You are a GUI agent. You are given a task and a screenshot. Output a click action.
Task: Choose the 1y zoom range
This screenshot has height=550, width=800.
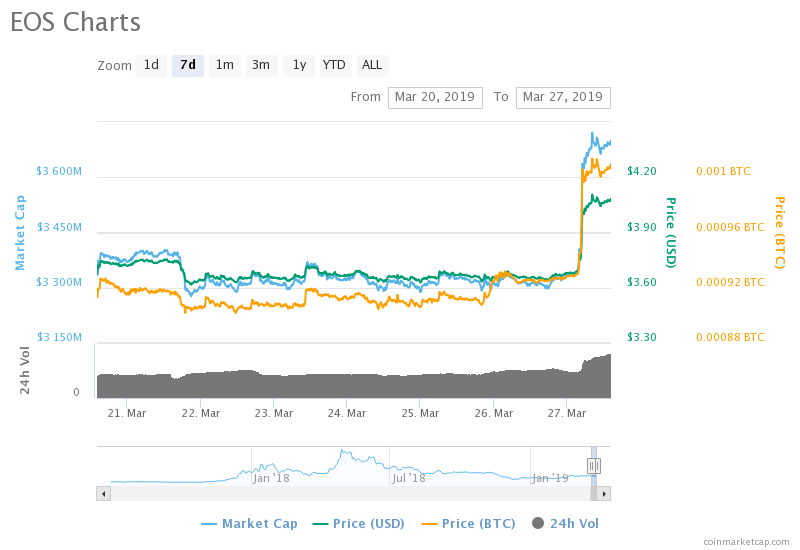coord(298,65)
